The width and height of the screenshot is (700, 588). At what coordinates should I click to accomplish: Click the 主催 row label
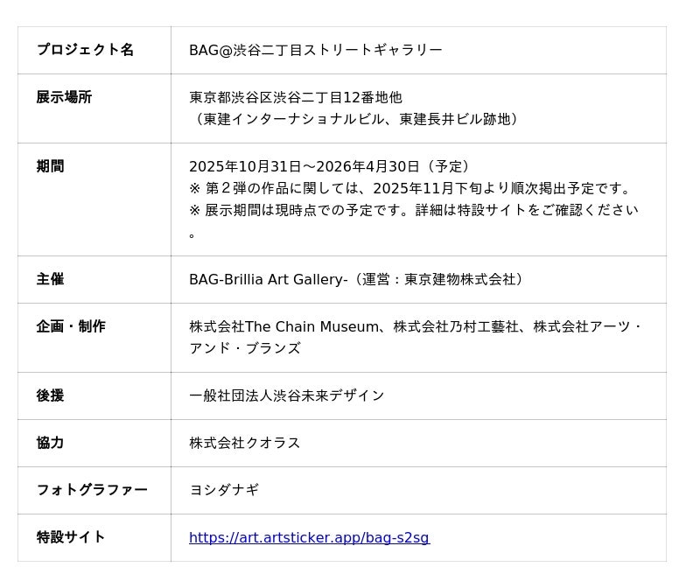[50, 279]
